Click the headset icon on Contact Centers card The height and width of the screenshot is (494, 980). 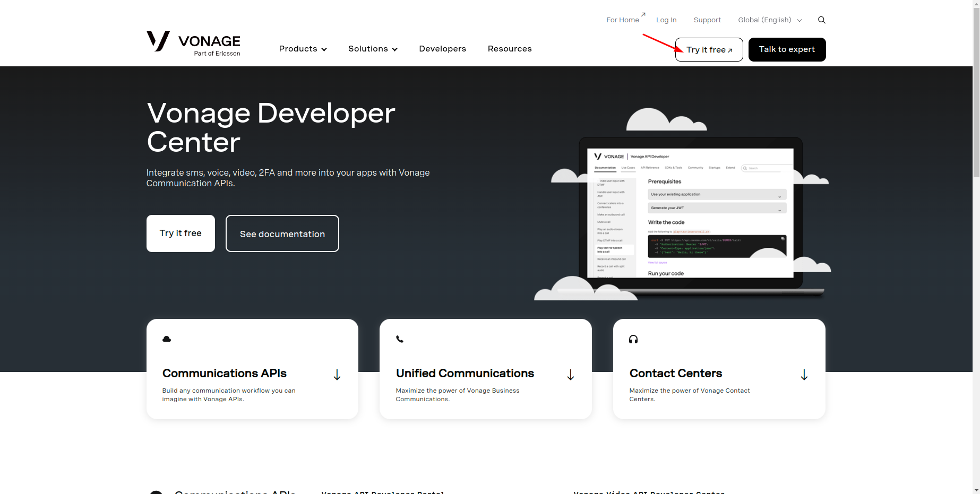point(633,339)
